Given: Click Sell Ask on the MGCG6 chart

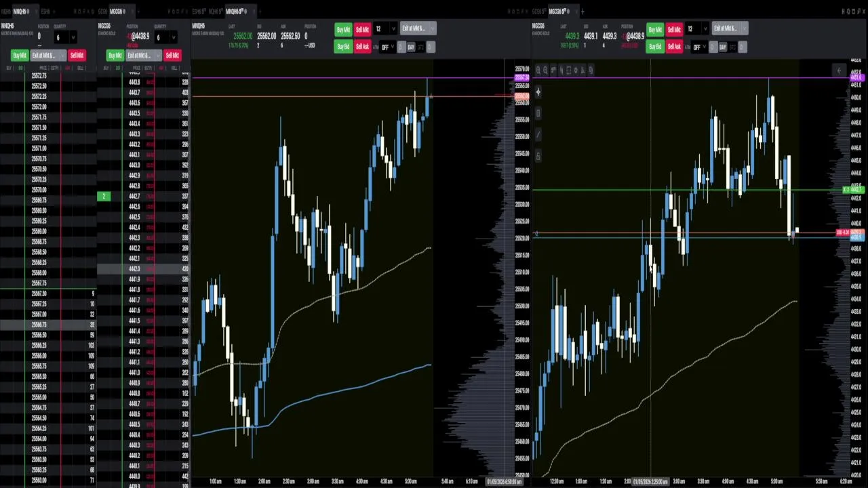Looking at the screenshot, I should point(674,47).
